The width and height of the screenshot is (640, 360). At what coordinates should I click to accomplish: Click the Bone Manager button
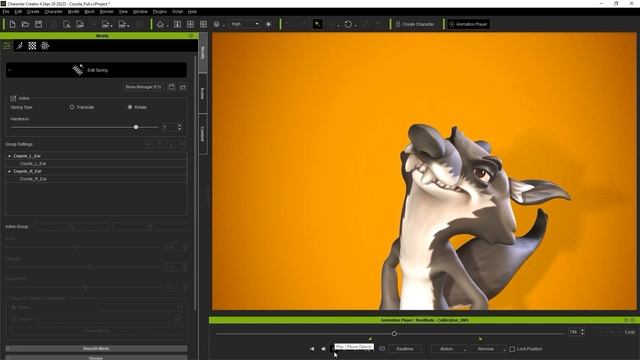pyautogui.click(x=143, y=87)
